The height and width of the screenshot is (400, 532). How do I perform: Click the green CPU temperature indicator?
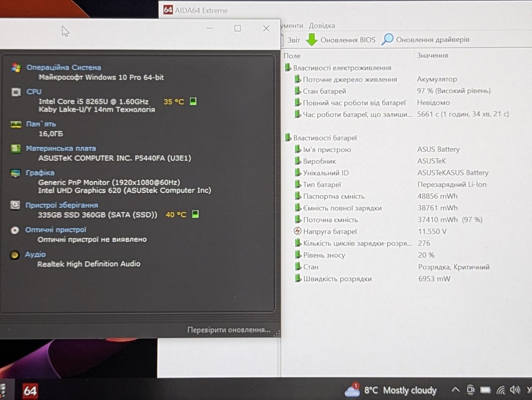193,101
